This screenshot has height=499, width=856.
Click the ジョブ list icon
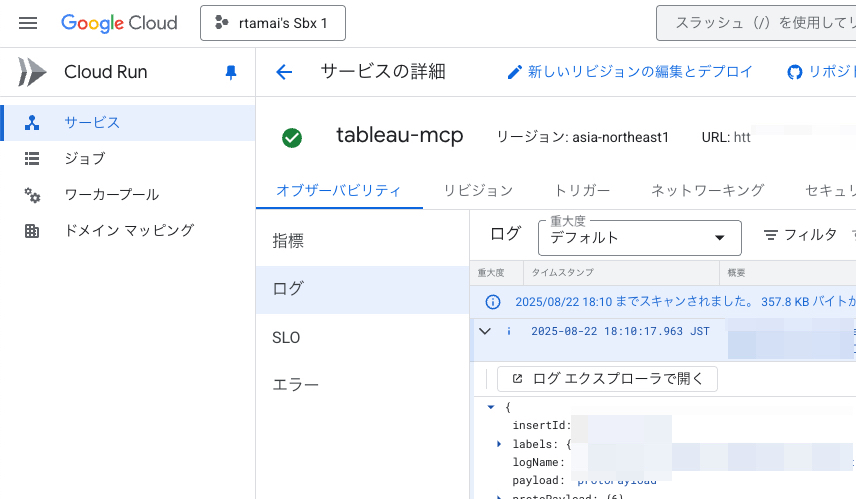(32, 159)
